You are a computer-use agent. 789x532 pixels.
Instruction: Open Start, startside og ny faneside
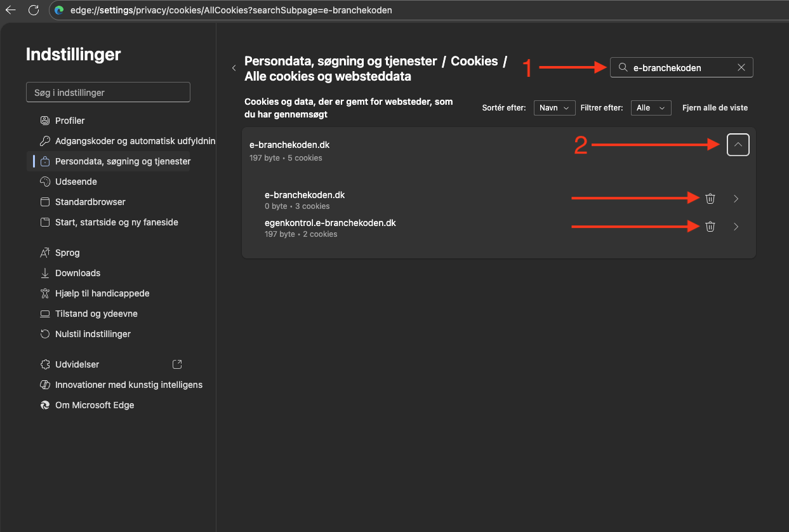click(x=117, y=222)
